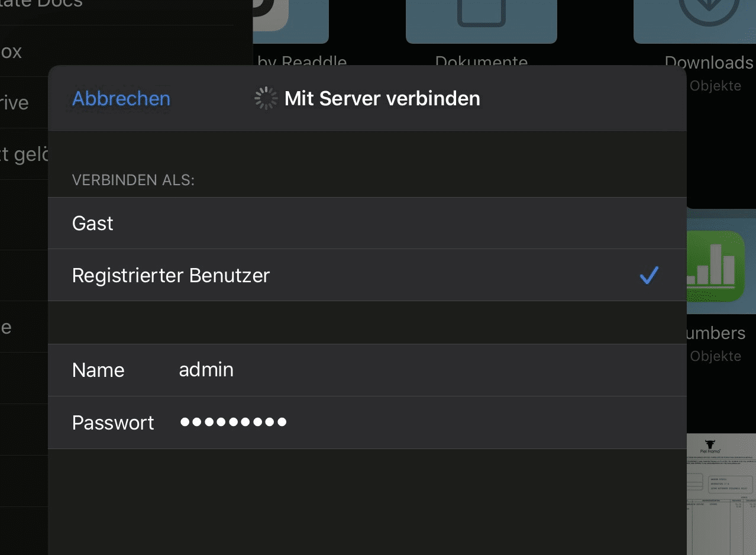Choose the Registrierter Benutzer option
Viewport: 756px width, 555px height.
pos(171,276)
